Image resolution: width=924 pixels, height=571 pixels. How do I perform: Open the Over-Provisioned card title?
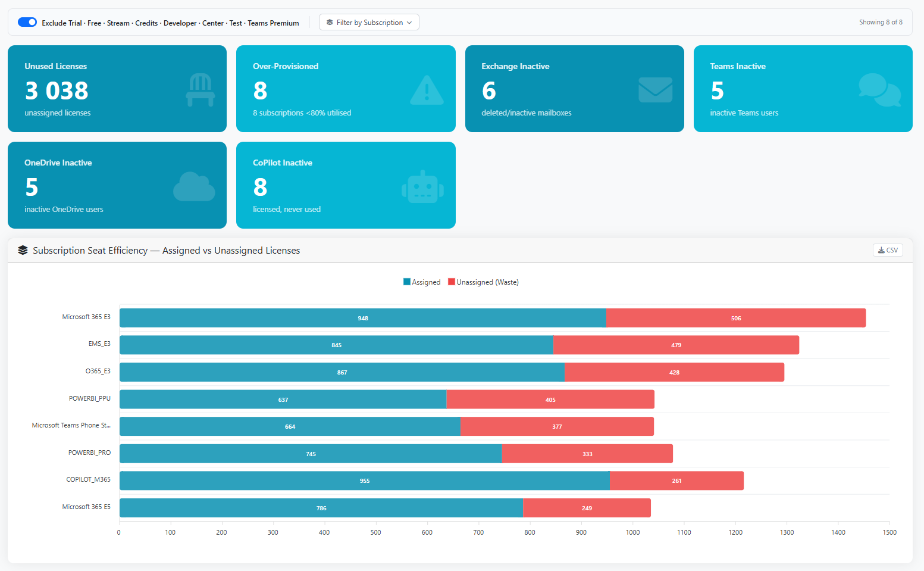[x=286, y=66]
